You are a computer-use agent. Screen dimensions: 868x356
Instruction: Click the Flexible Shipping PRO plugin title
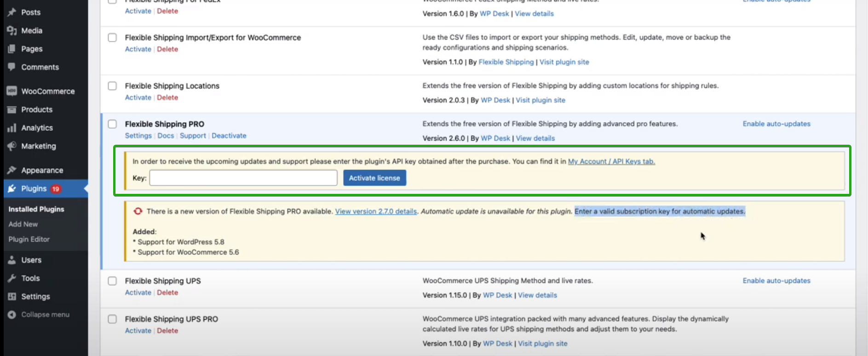click(x=165, y=124)
